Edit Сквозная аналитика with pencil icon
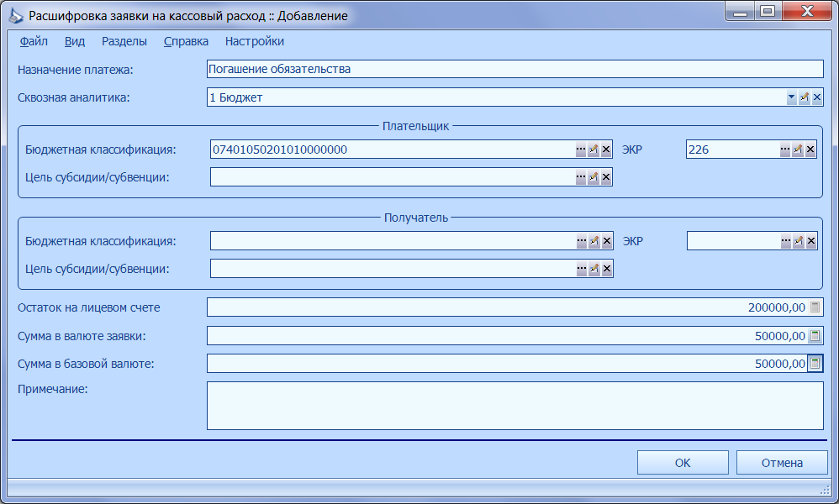 click(805, 97)
